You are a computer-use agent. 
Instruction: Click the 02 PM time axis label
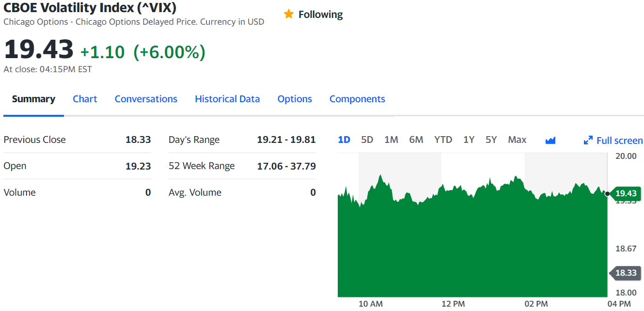pyautogui.click(x=536, y=304)
